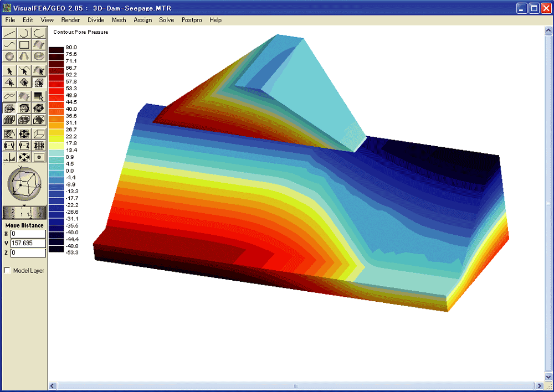Image resolution: width=554 pixels, height=392 pixels.
Task: Click the 40.0 orange legend swatch
Action: 56,111
